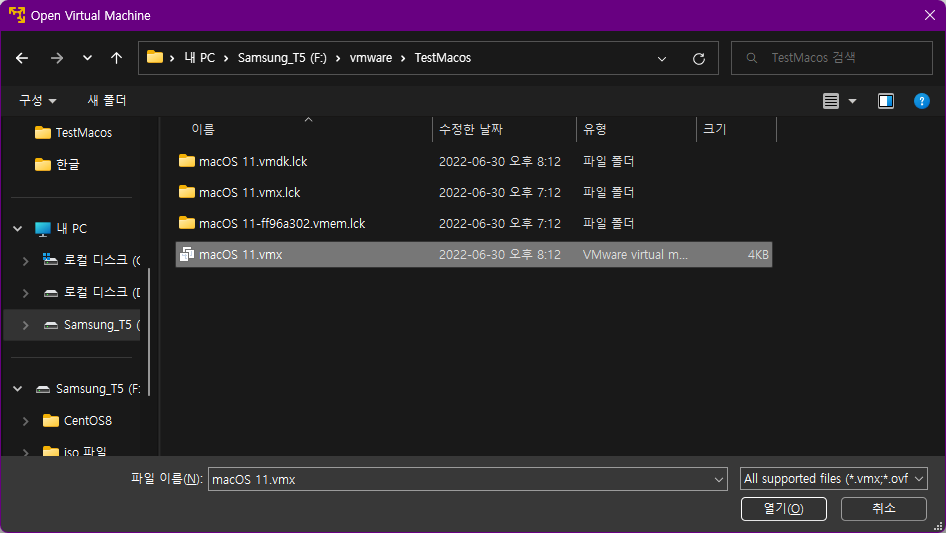946x533 pixels.
Task: Click the TestMacos search field
Action: pyautogui.click(x=832, y=58)
